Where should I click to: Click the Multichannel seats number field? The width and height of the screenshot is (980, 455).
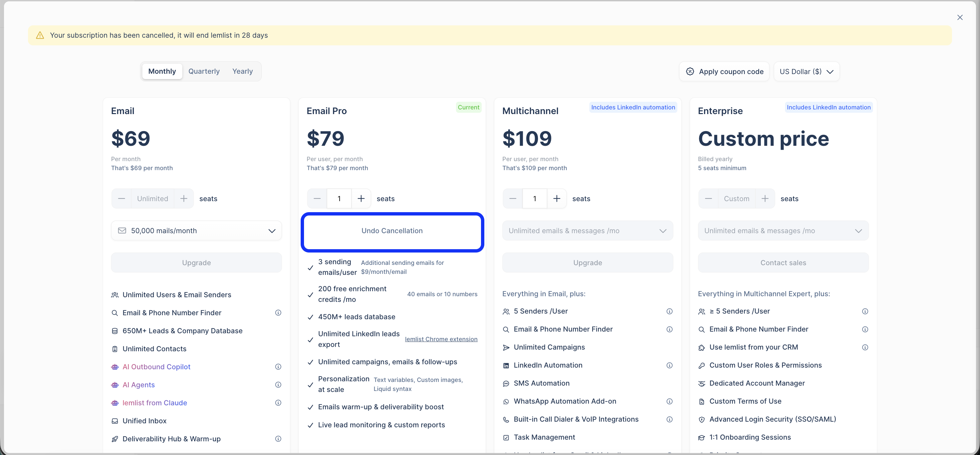click(x=535, y=199)
